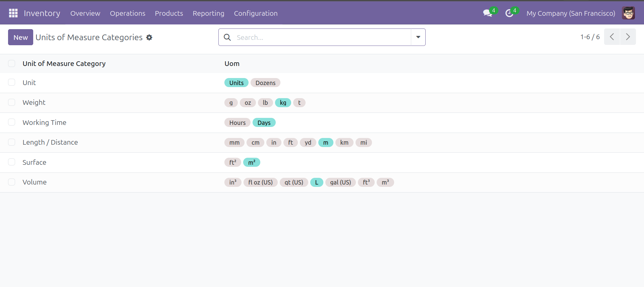Click the user avatar picture
The image size is (644, 287).
(628, 13)
